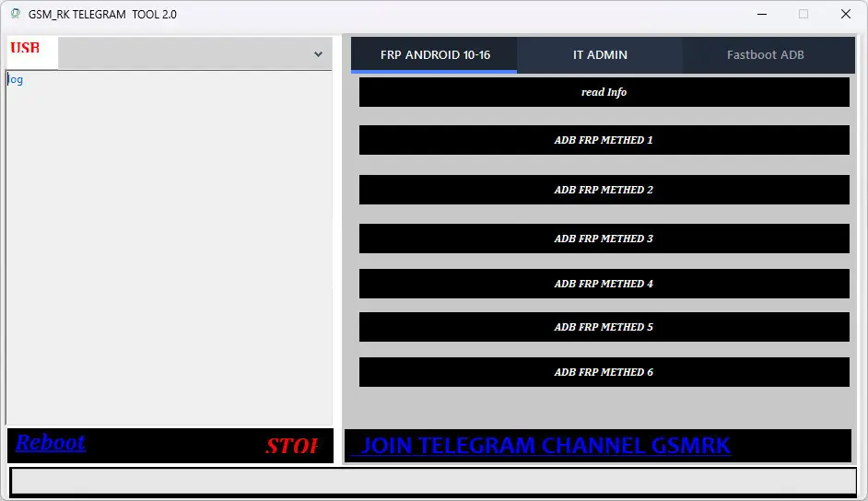Expand the USB device dropdown
868x501 pixels.
(318, 54)
